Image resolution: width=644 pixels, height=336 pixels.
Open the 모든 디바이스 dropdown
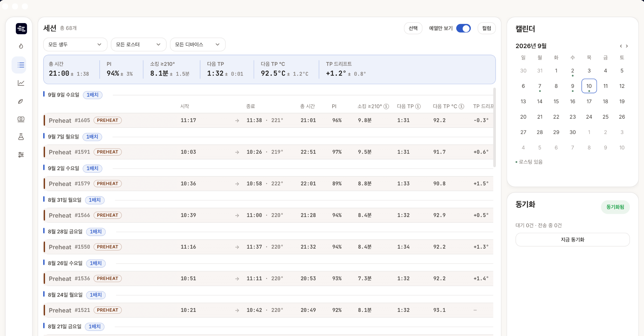(198, 44)
